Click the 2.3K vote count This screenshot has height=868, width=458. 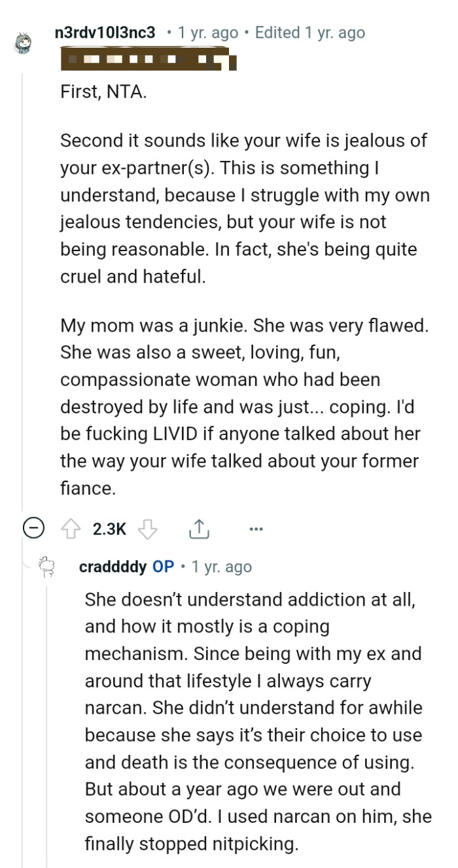pos(109,529)
